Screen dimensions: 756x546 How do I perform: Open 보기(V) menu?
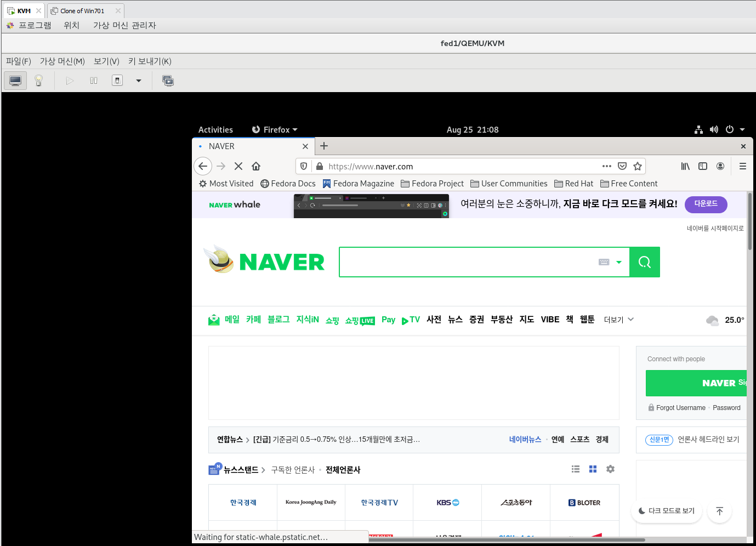coord(106,61)
